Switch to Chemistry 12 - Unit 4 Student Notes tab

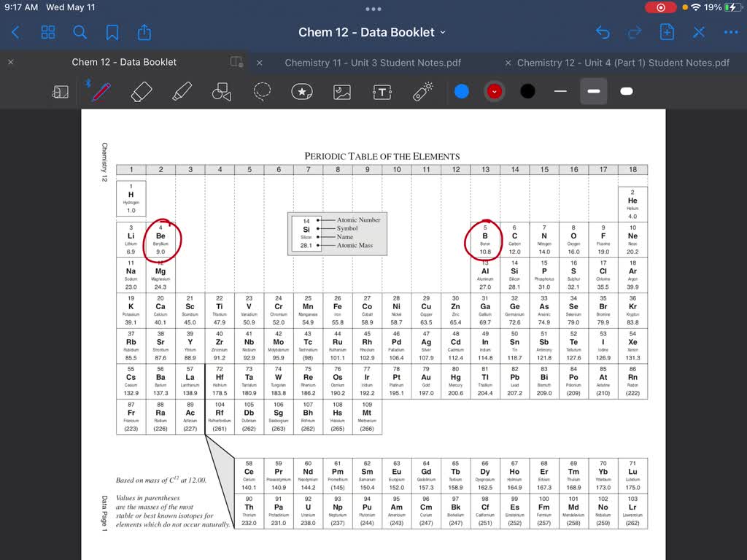(623, 63)
